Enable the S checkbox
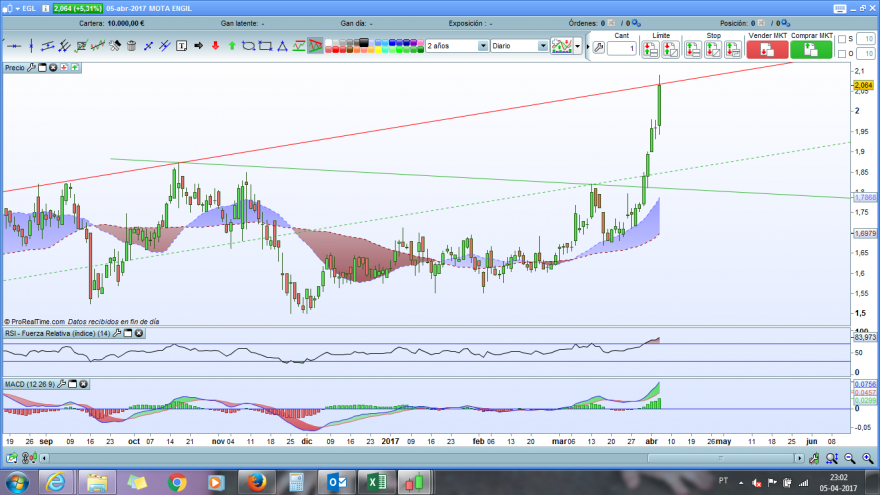 click(842, 39)
